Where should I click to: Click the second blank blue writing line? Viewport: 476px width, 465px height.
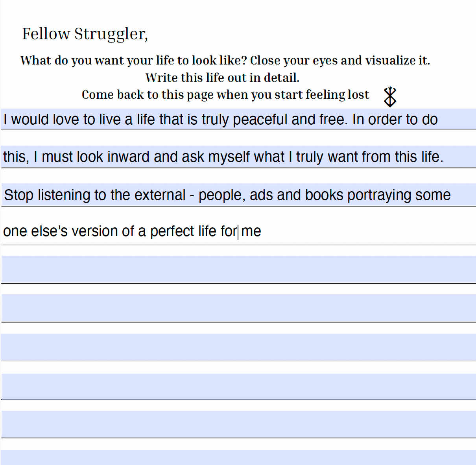(238, 308)
